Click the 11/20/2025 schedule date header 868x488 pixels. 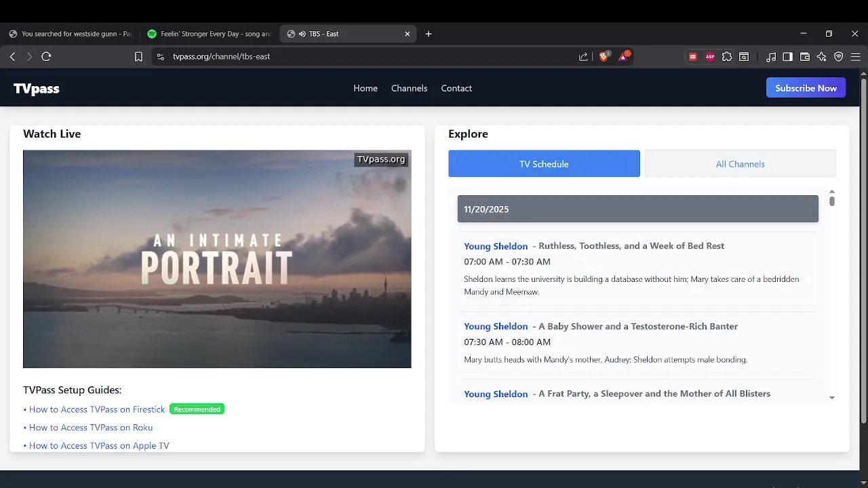click(x=638, y=209)
